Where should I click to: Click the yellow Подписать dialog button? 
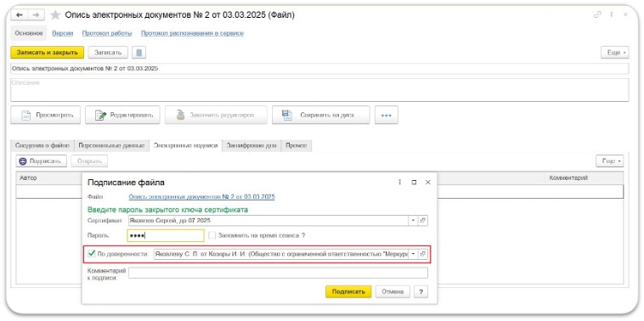[348, 292]
